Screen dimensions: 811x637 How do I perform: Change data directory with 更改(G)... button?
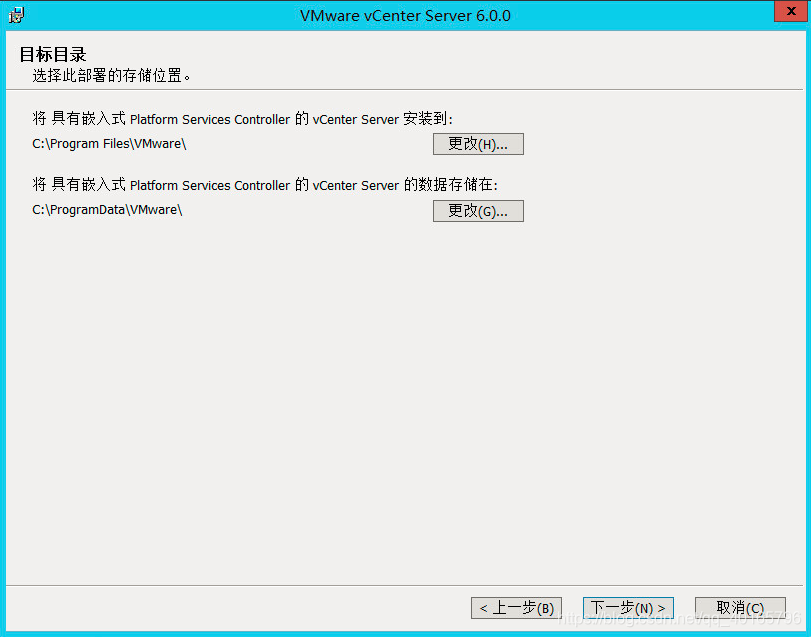pos(478,211)
